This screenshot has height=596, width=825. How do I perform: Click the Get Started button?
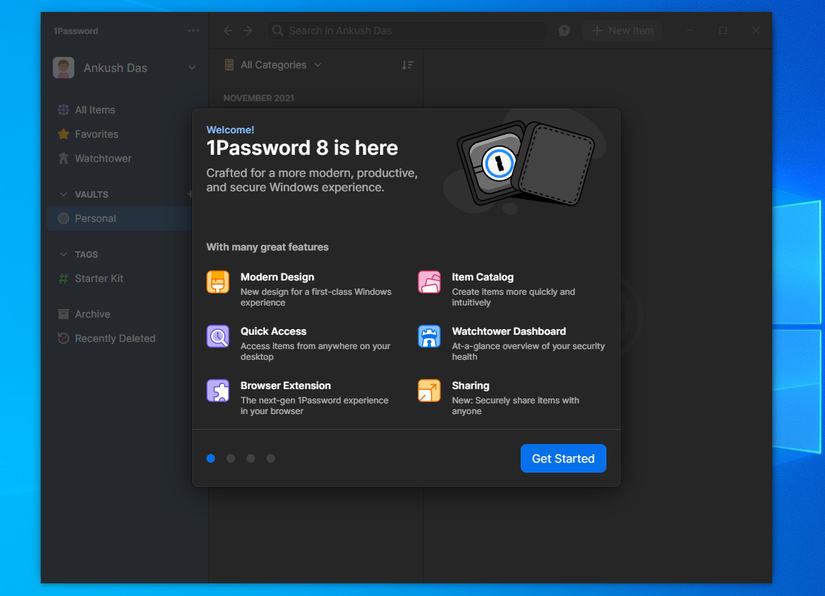[x=563, y=458]
